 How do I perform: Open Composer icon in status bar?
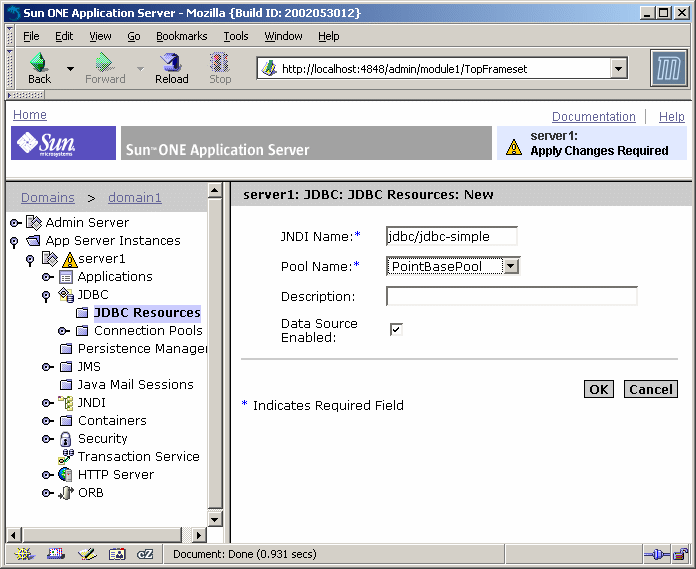click(87, 554)
